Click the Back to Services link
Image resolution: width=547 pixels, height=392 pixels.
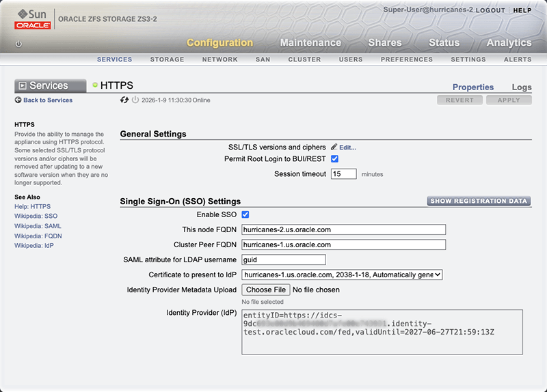[x=48, y=100]
